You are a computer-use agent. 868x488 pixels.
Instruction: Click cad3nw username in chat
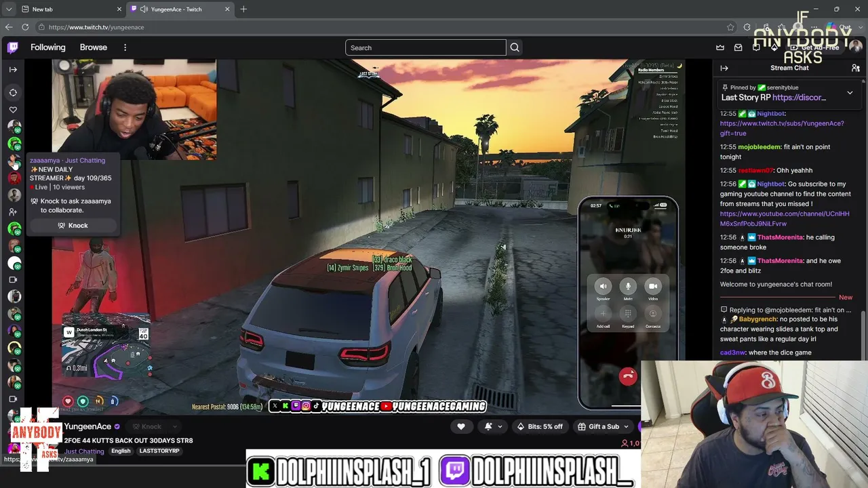(x=732, y=352)
